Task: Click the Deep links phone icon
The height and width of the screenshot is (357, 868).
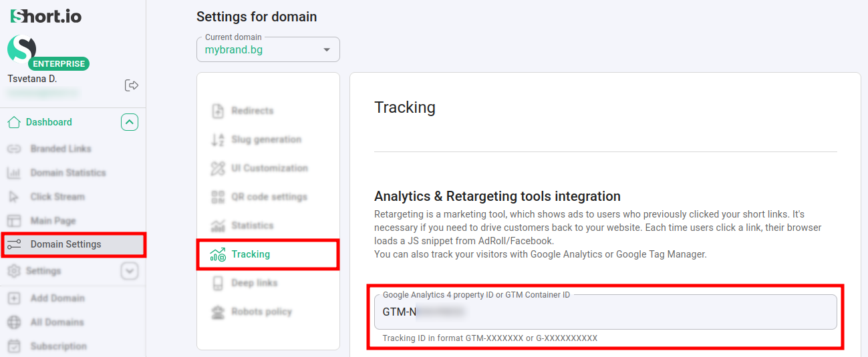Action: pyautogui.click(x=218, y=283)
